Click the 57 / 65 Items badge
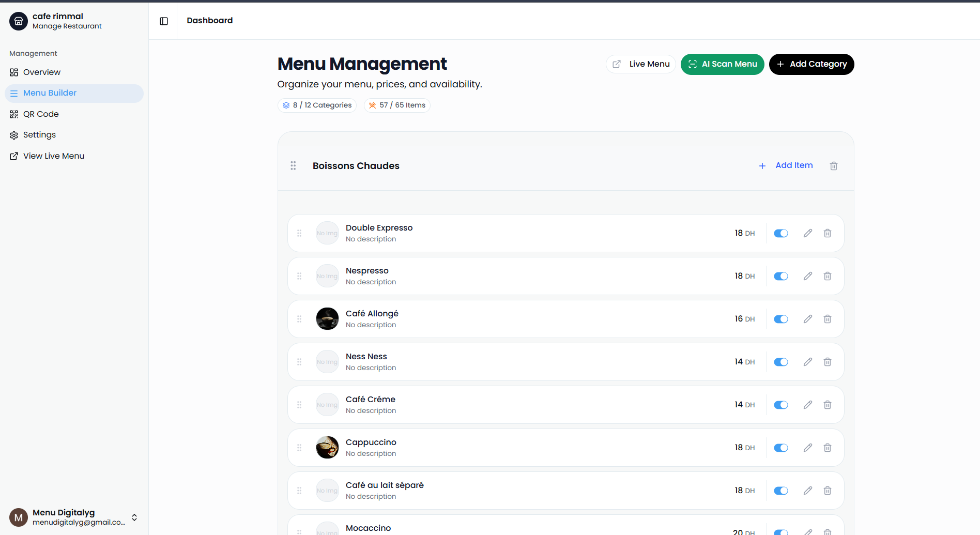This screenshot has width=980, height=535. [x=397, y=105]
